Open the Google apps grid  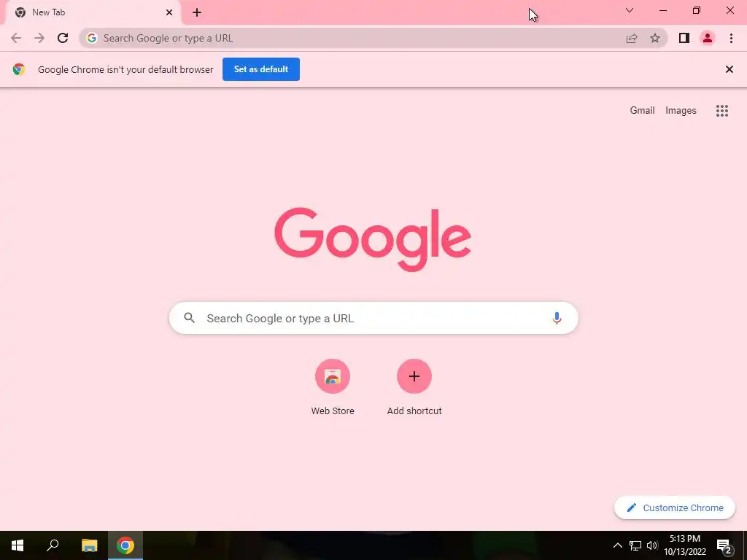(x=722, y=111)
